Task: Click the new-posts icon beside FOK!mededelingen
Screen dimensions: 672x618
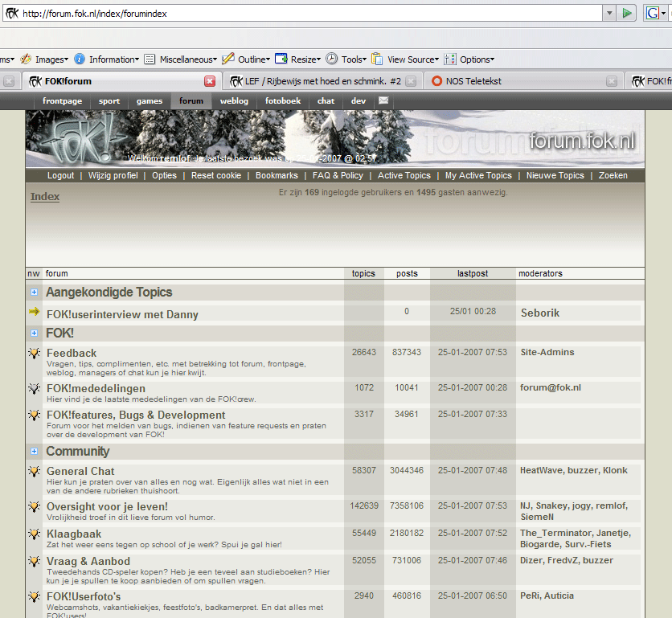Action: point(35,389)
